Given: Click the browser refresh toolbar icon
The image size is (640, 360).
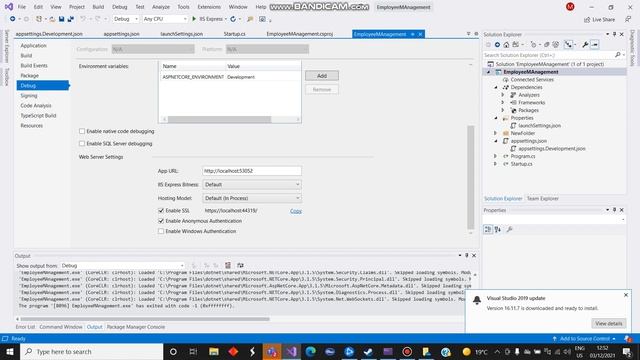Looking at the screenshot, I should (233, 19).
